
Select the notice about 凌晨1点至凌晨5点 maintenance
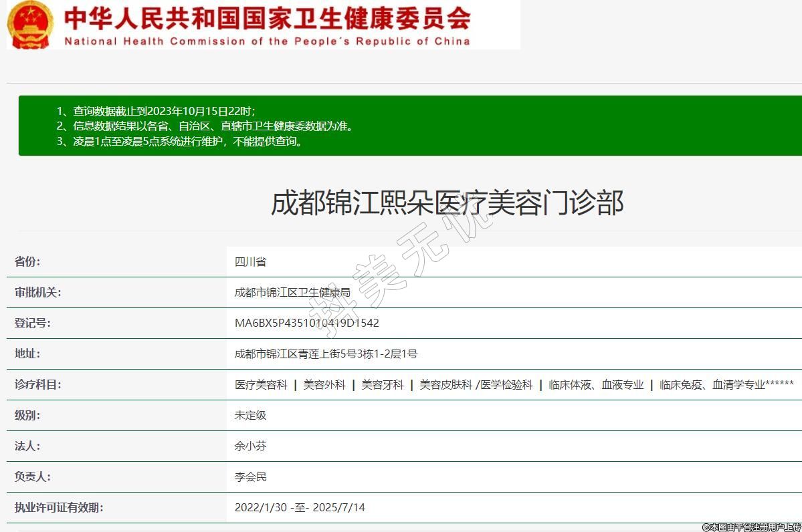pos(187,141)
